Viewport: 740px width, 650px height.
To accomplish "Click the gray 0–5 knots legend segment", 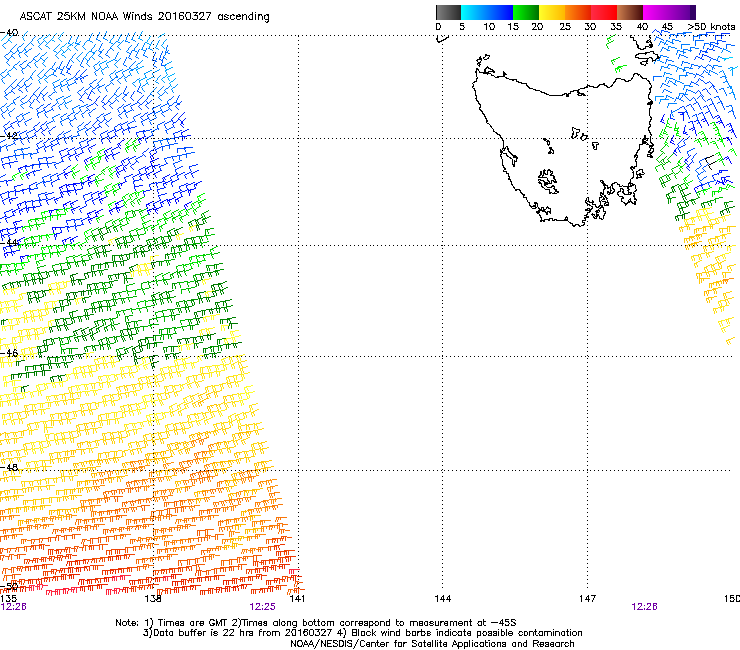I will [x=448, y=12].
